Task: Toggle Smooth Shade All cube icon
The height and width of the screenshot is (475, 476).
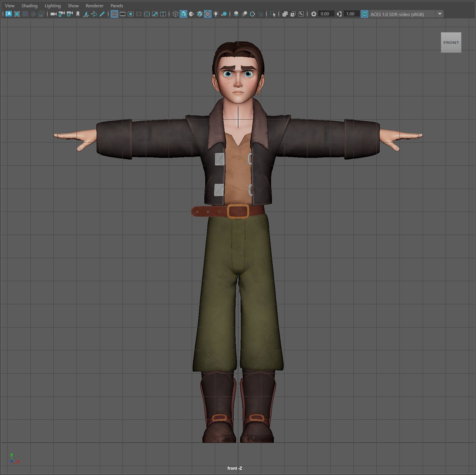Action: (183, 14)
